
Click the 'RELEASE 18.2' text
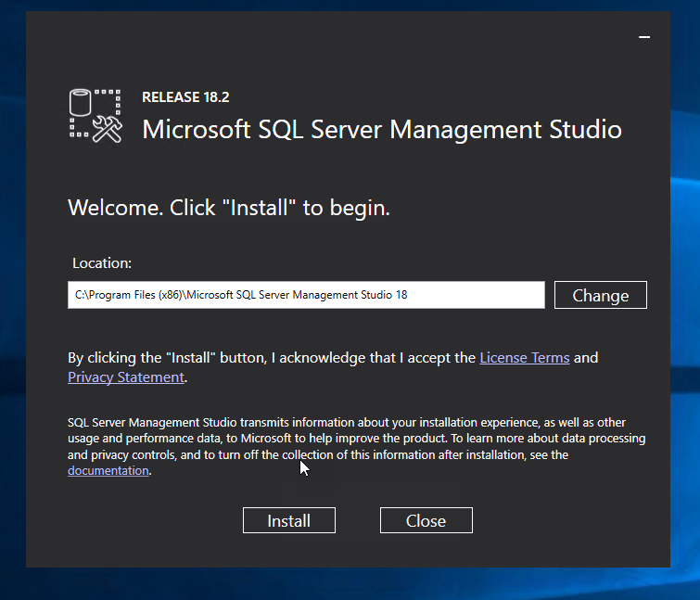(x=185, y=96)
